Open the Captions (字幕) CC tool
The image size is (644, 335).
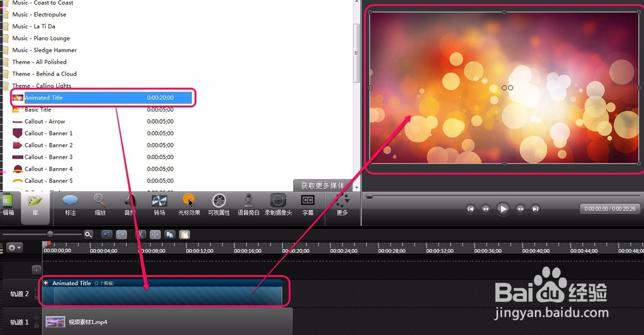(308, 205)
